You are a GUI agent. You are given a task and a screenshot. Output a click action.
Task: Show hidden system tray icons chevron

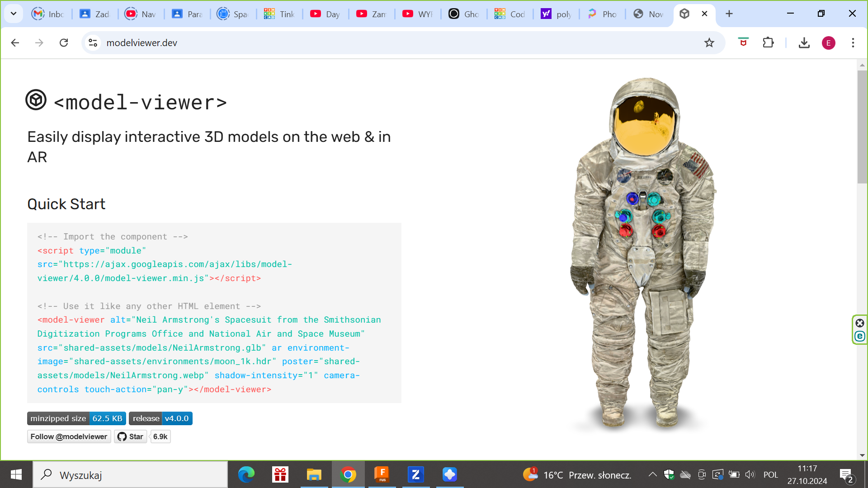click(652, 474)
